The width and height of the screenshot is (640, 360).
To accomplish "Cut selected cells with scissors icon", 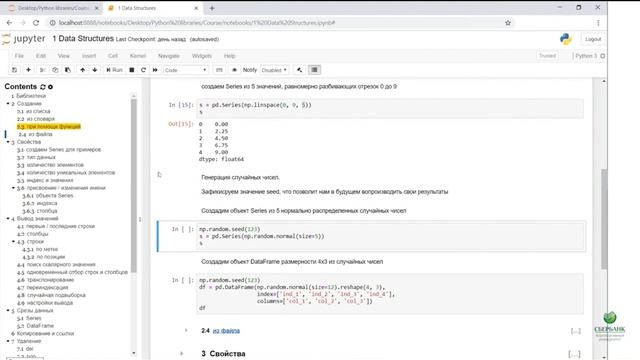I will 42,70.
